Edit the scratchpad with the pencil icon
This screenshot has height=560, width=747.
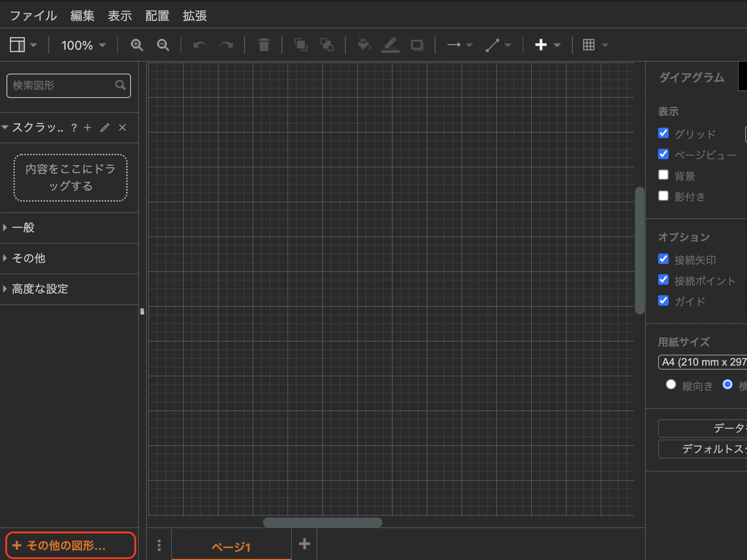tap(105, 128)
